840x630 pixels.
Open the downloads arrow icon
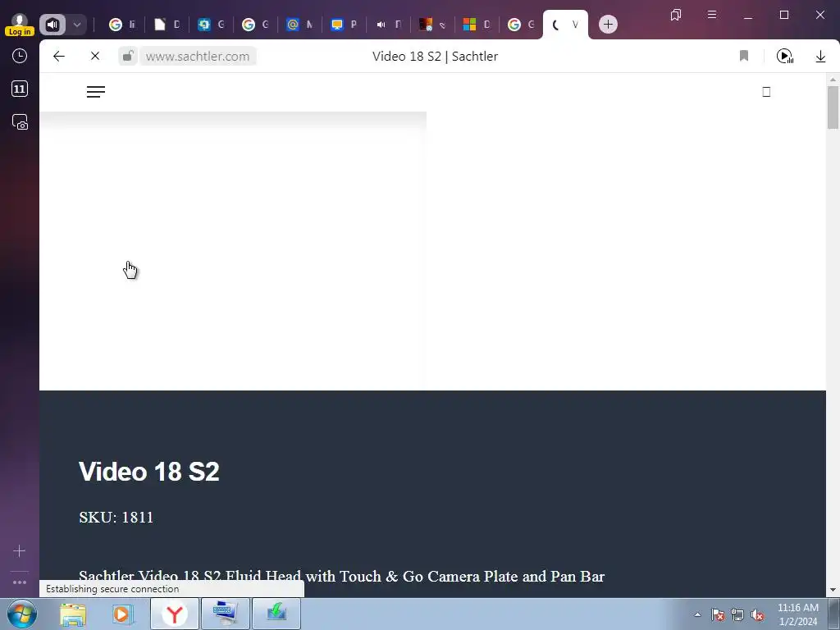pyautogui.click(x=820, y=57)
